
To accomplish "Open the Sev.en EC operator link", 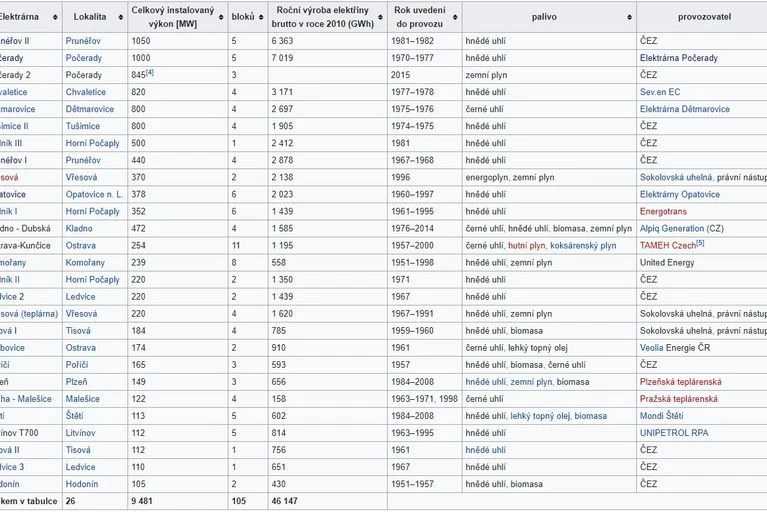I will (x=660, y=92).
